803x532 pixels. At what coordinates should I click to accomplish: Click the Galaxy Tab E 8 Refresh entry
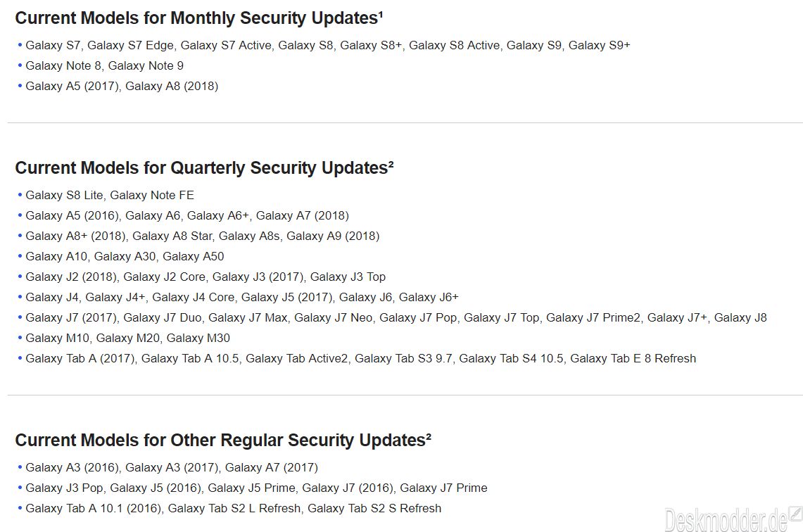pos(633,359)
